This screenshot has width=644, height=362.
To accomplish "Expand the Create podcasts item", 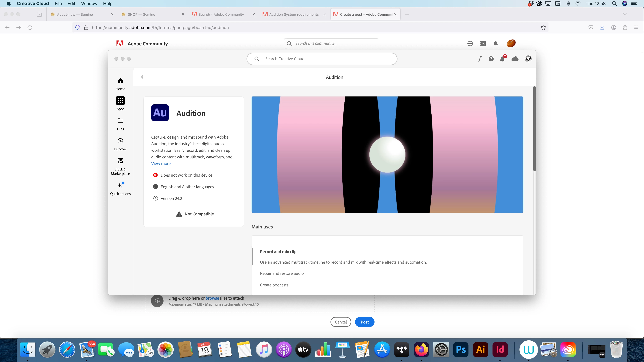I will [274, 285].
